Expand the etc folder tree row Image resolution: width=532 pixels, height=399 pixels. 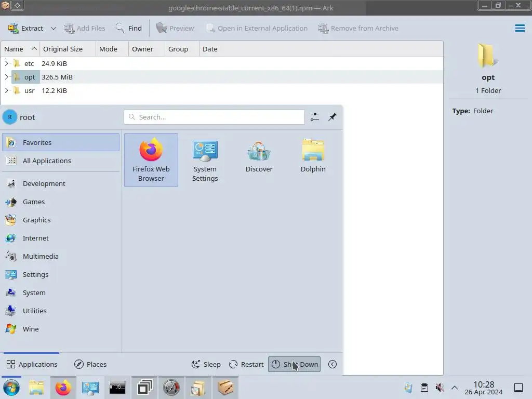(x=6, y=63)
